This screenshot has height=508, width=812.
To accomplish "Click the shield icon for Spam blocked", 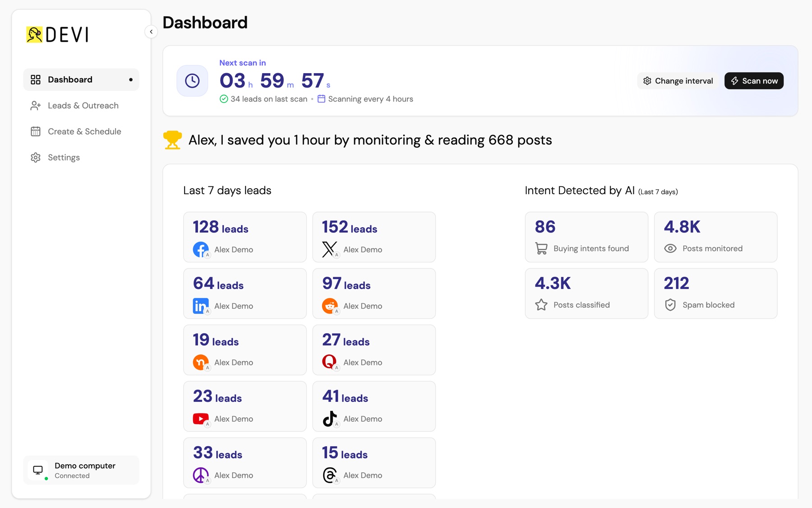I will 670,305.
